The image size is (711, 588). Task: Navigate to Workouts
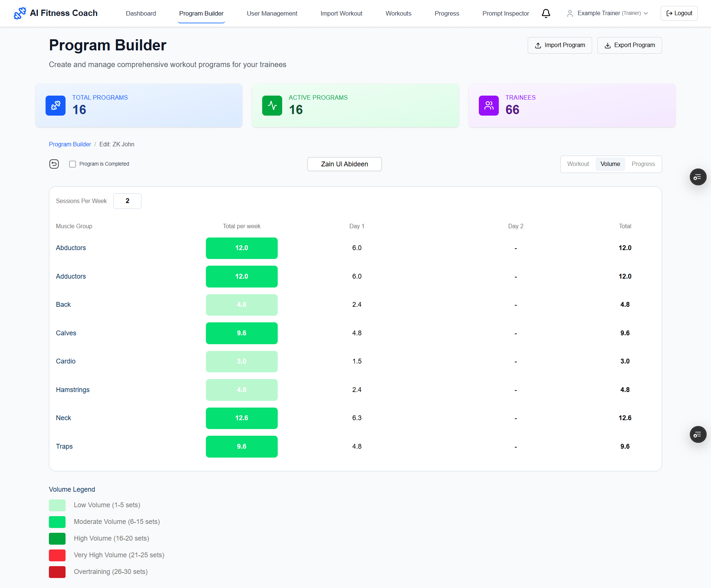click(398, 13)
